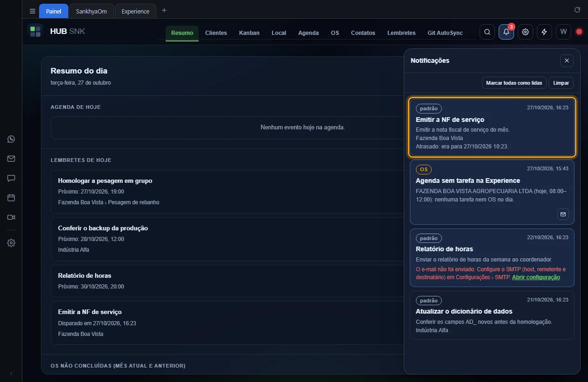Open the Git AutoSync navigation tab

tap(445, 33)
